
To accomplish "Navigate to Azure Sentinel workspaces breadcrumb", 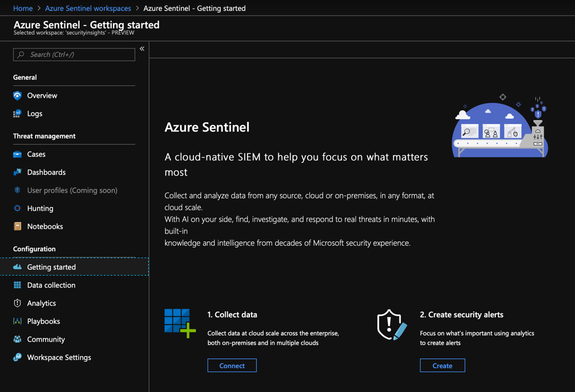I will click(88, 8).
